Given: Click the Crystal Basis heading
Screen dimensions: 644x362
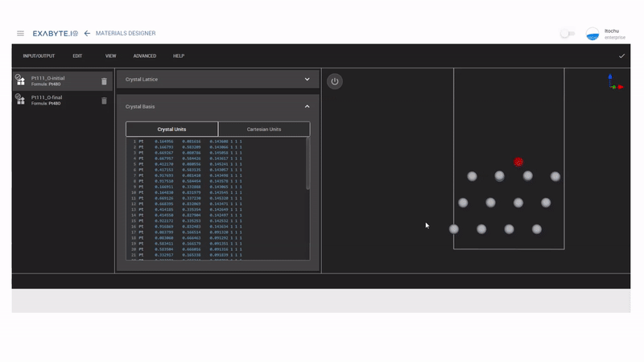Looking at the screenshot, I should click(x=140, y=106).
